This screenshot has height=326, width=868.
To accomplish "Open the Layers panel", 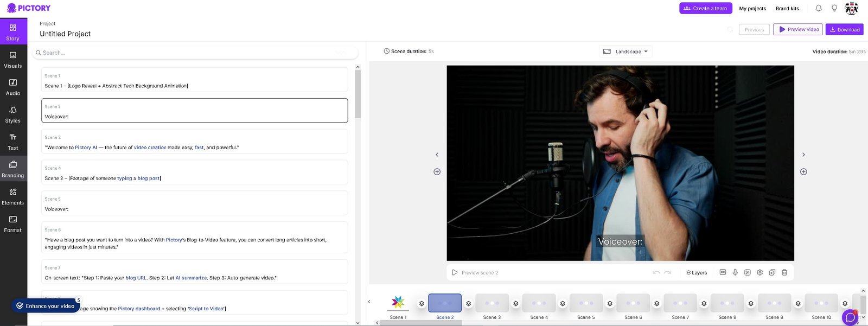I will coord(697,272).
